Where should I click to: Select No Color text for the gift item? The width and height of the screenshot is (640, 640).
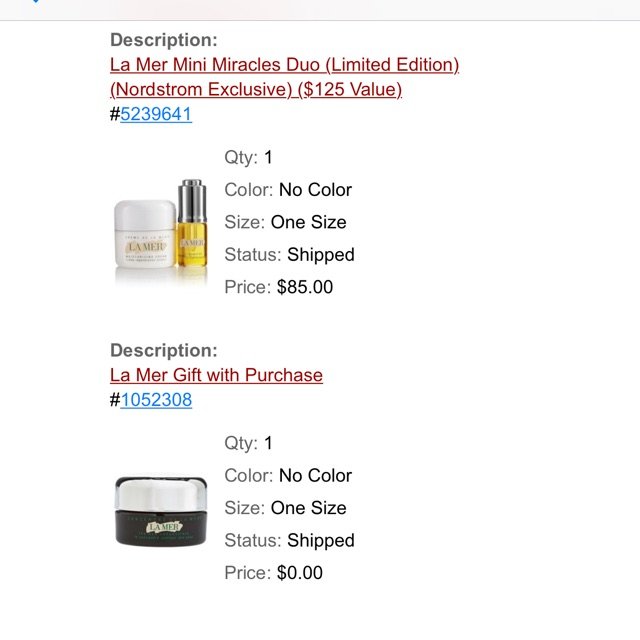[315, 475]
